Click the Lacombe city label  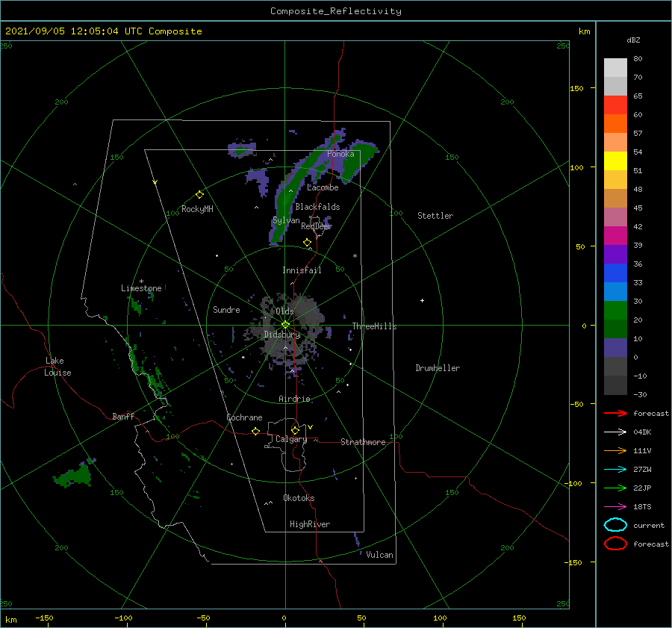(323, 187)
